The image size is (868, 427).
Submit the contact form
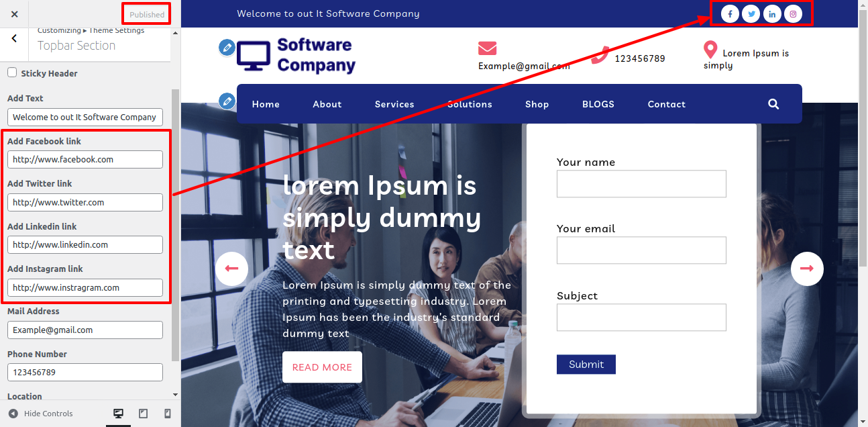point(586,365)
